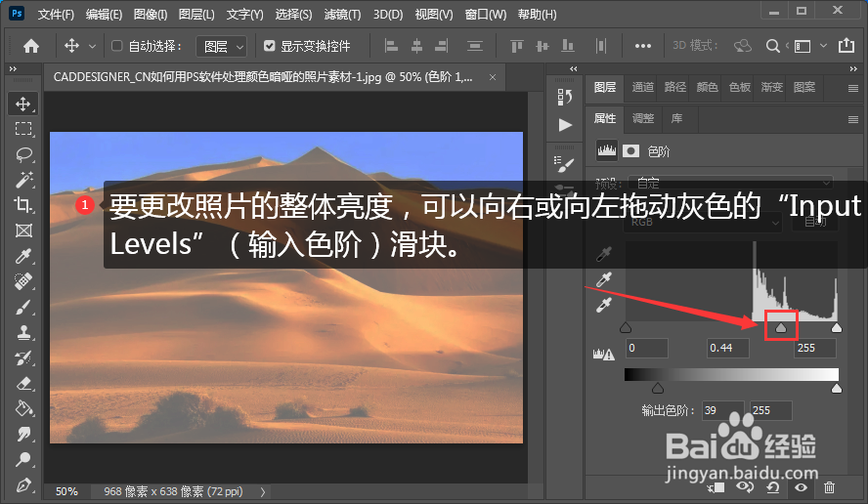Open the 滤镜(T) menu

(342, 15)
